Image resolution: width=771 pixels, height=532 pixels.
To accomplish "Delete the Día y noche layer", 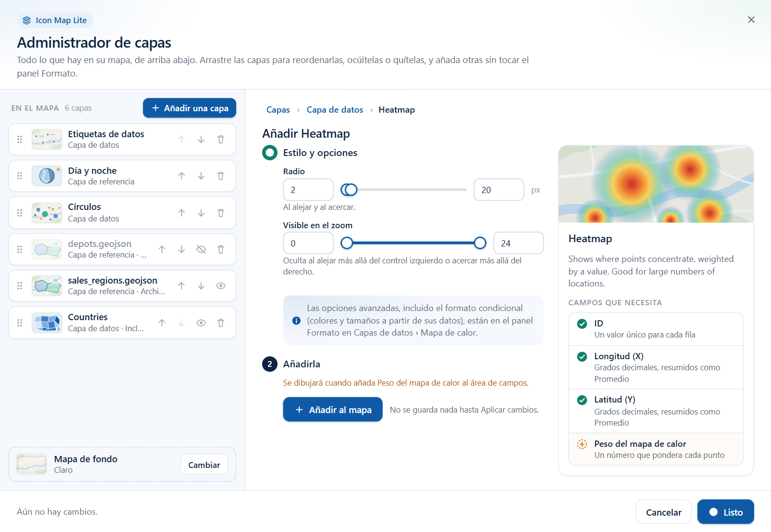I will click(221, 176).
